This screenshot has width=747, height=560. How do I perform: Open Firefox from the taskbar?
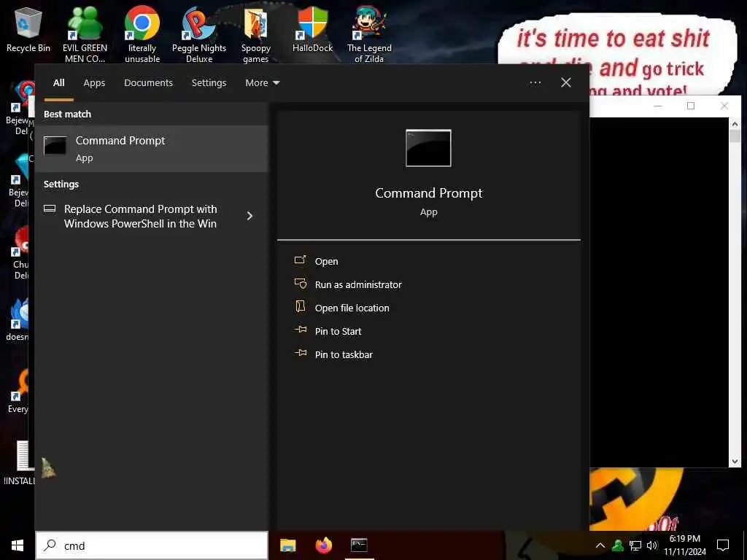tap(323, 545)
